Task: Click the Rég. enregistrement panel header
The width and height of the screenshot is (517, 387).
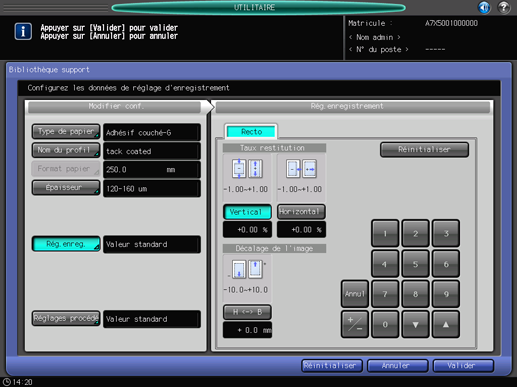Action: [x=353, y=106]
